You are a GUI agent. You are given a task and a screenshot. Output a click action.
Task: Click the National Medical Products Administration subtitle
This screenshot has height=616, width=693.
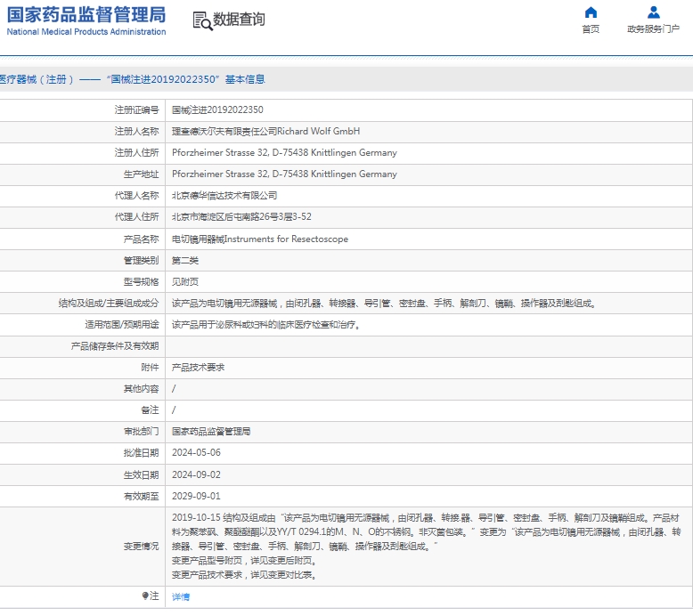click(86, 32)
